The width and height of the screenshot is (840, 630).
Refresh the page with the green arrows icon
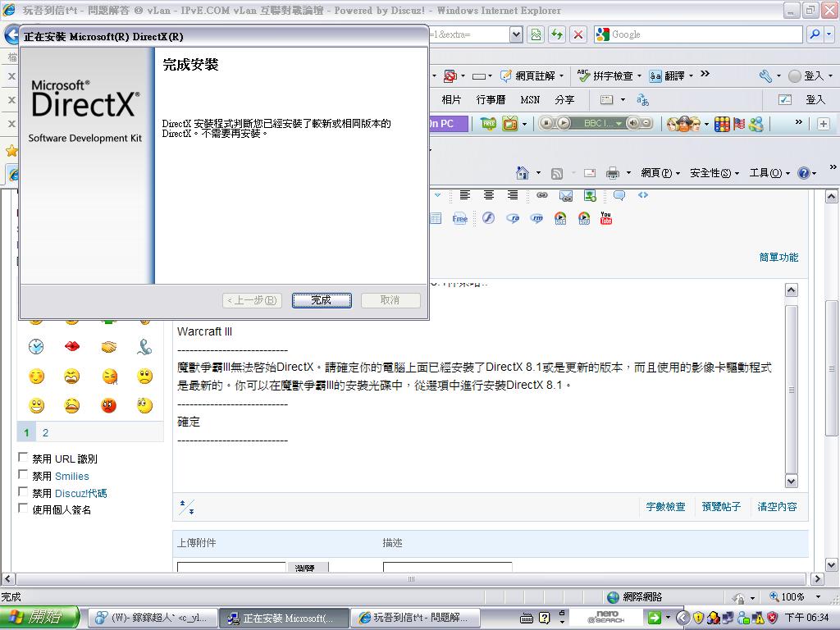tap(557, 34)
